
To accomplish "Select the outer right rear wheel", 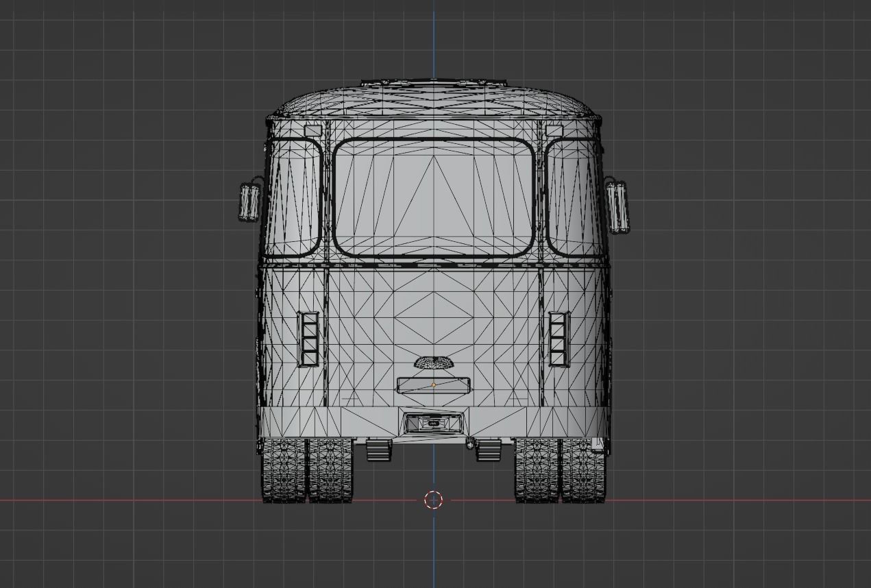I will coord(584,470).
